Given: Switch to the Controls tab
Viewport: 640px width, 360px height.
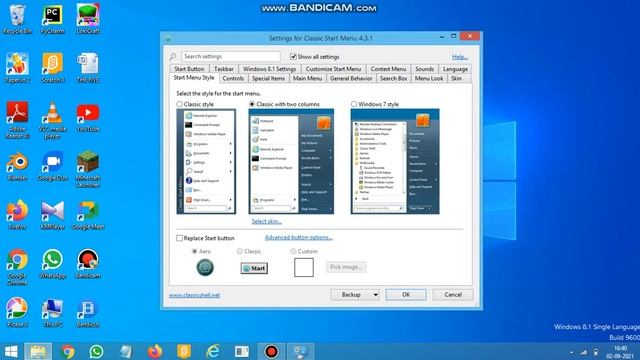Looking at the screenshot, I should pyautogui.click(x=233, y=78).
